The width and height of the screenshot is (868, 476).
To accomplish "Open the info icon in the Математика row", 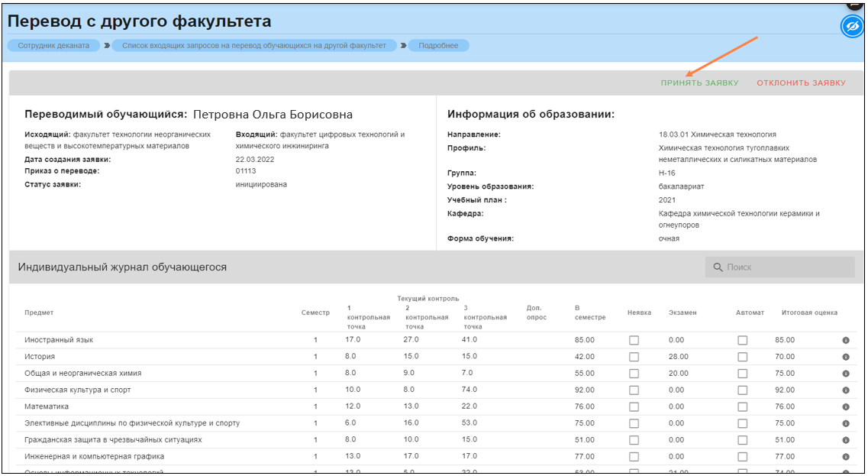I will [846, 406].
